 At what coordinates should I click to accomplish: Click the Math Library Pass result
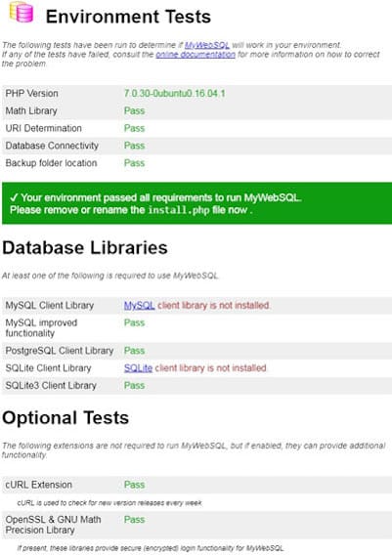[x=134, y=110]
